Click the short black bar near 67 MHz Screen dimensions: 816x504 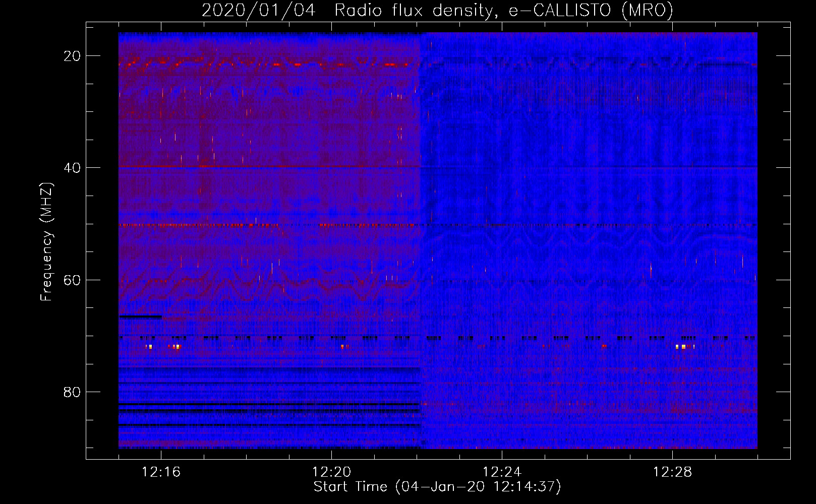coord(140,317)
